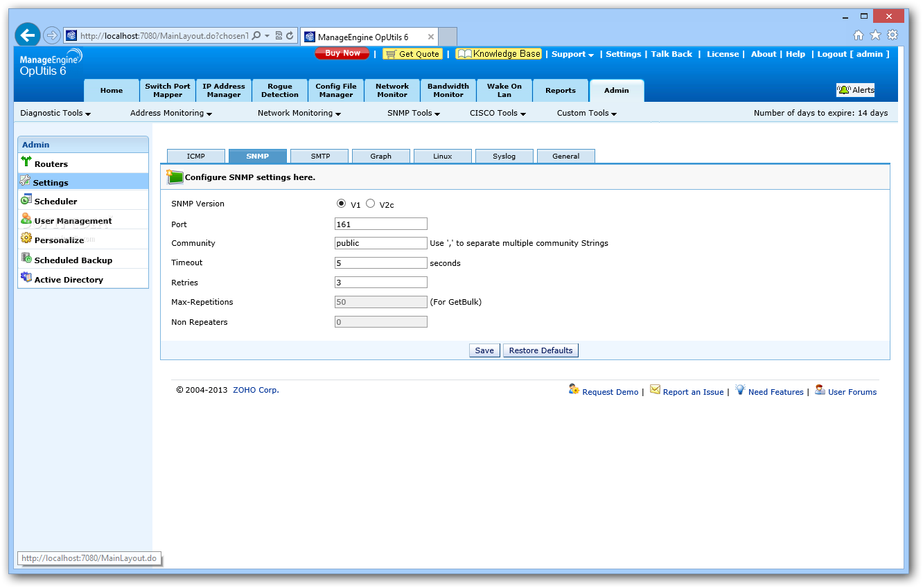Open the IP Address Manager tab
The width and height of the screenshot is (923, 588).
tap(224, 91)
